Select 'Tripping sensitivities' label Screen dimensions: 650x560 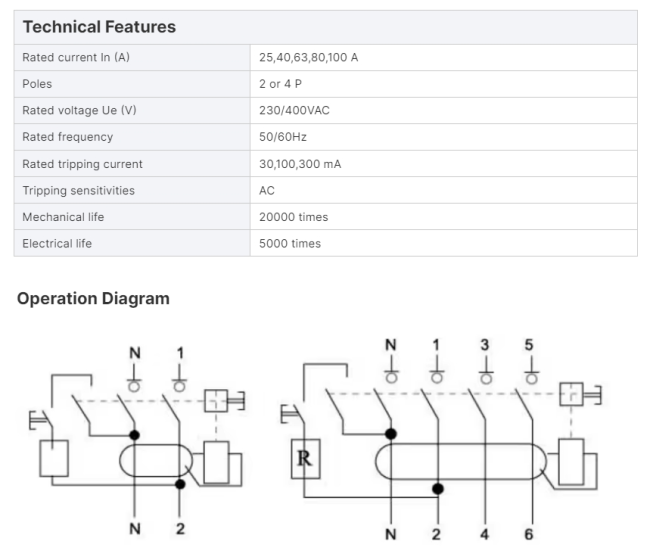(x=78, y=190)
